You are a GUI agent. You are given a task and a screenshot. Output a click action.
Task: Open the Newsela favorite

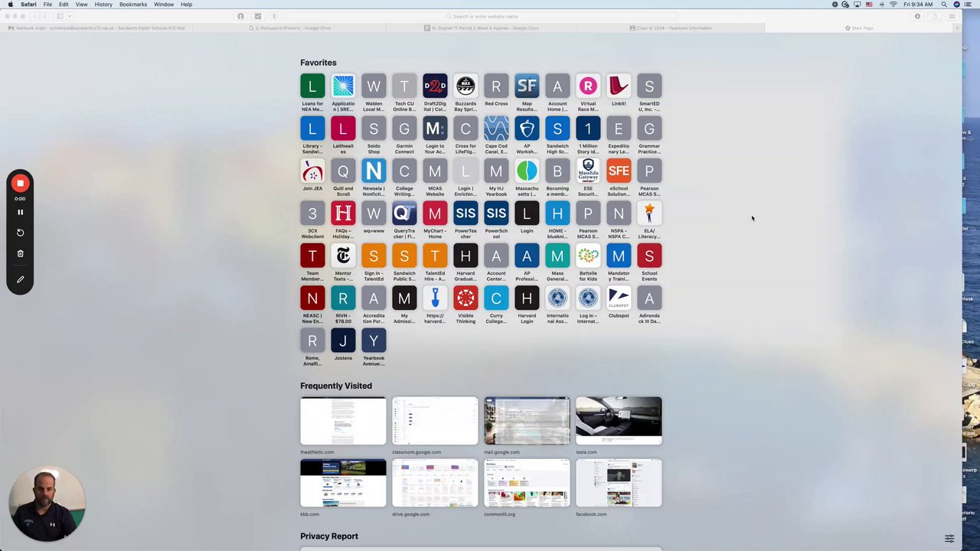coord(374,171)
